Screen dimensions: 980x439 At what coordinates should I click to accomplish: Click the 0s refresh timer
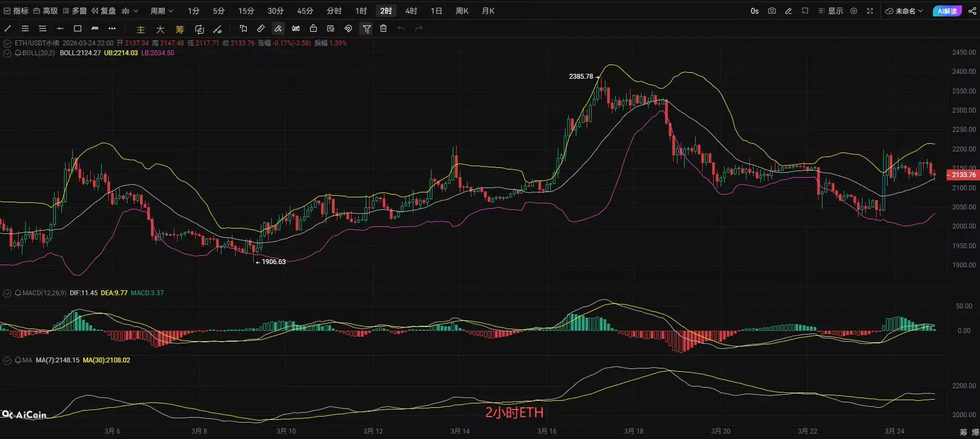(755, 11)
